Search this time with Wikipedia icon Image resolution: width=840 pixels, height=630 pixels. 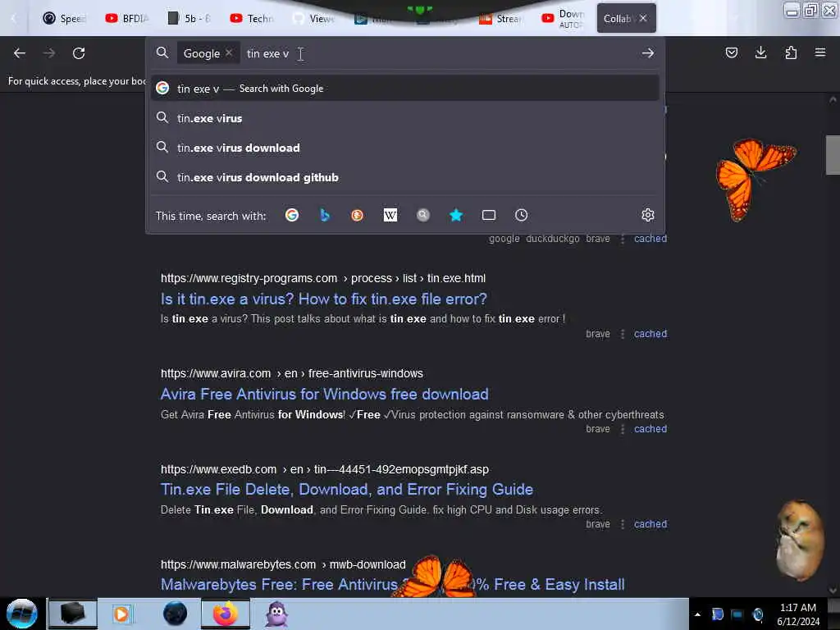pyautogui.click(x=390, y=216)
